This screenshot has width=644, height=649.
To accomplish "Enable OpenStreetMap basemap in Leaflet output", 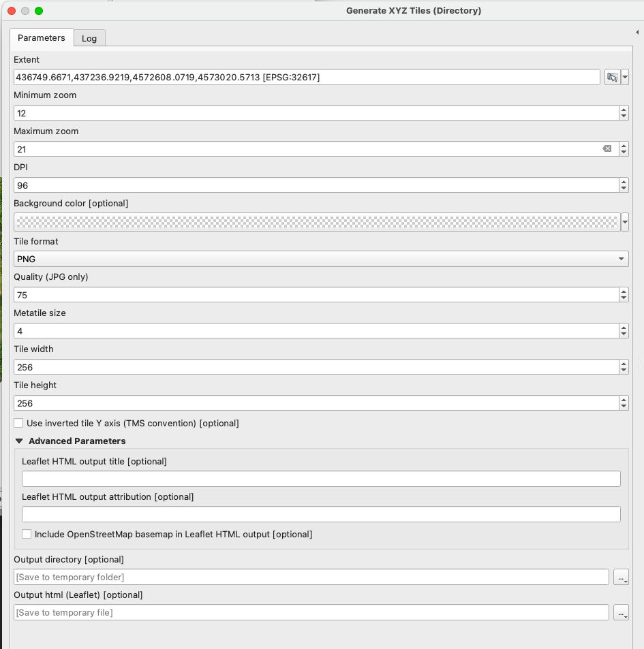I will coord(27,534).
